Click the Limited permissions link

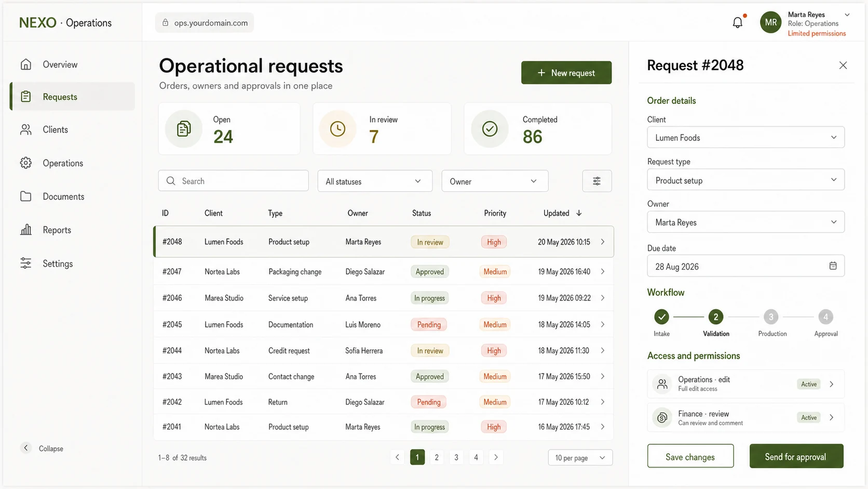click(x=817, y=33)
